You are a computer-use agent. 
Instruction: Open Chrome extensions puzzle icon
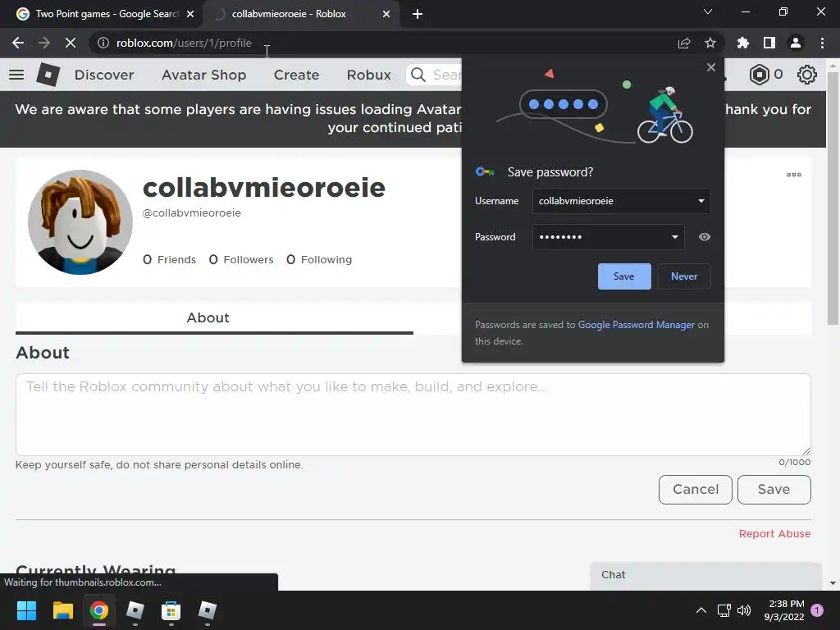[743, 43]
